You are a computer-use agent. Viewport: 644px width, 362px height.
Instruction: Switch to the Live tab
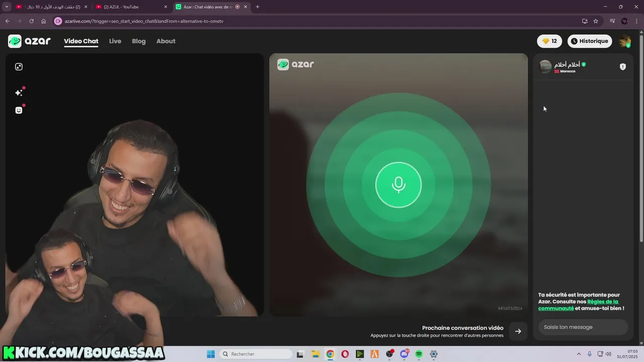(115, 41)
